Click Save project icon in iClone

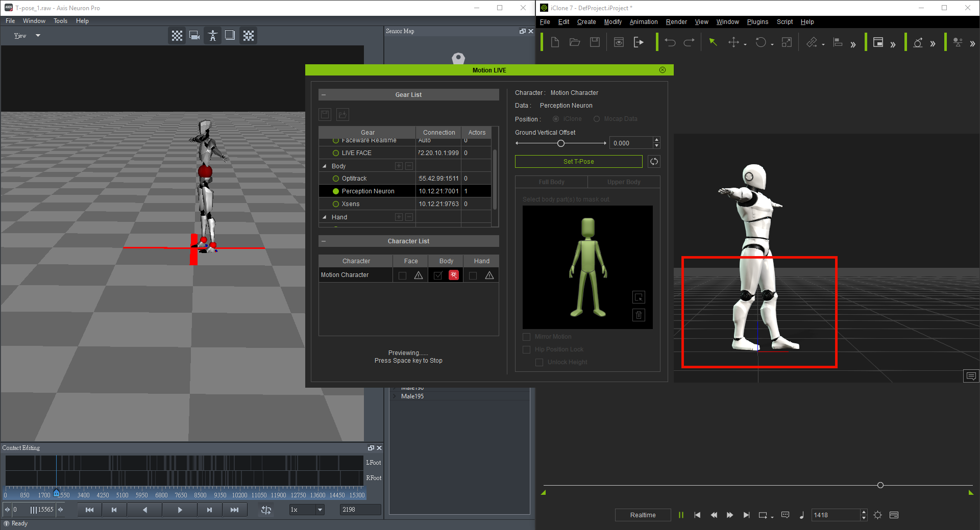coord(595,42)
